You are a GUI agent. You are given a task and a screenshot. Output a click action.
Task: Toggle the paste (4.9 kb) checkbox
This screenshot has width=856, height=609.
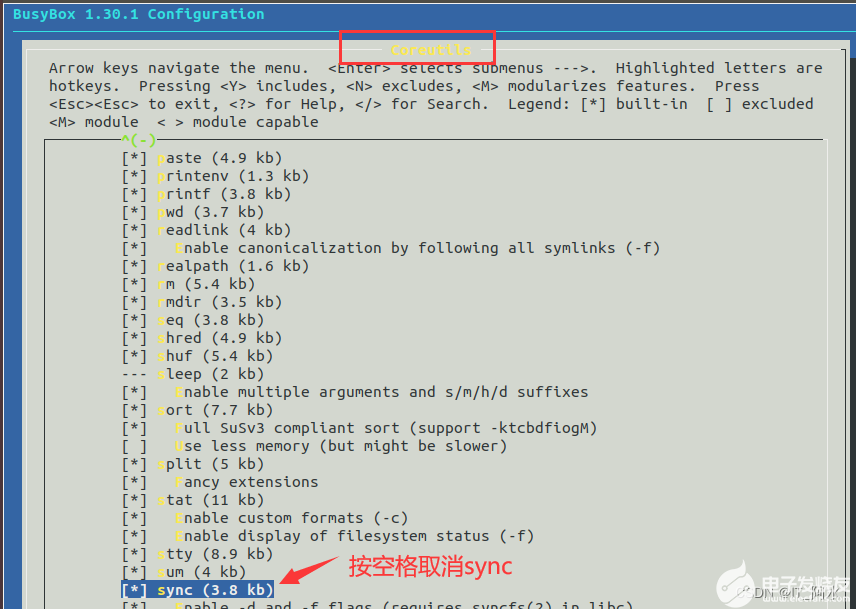[134, 158]
